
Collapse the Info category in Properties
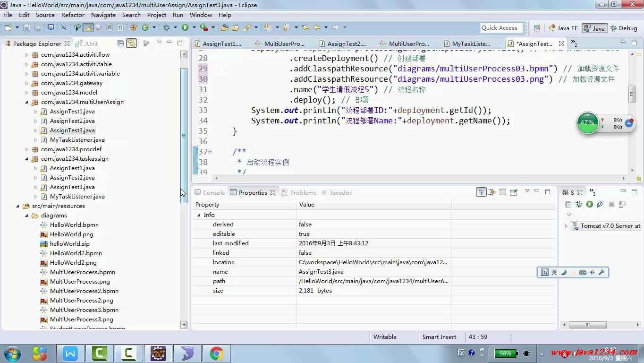[199, 215]
